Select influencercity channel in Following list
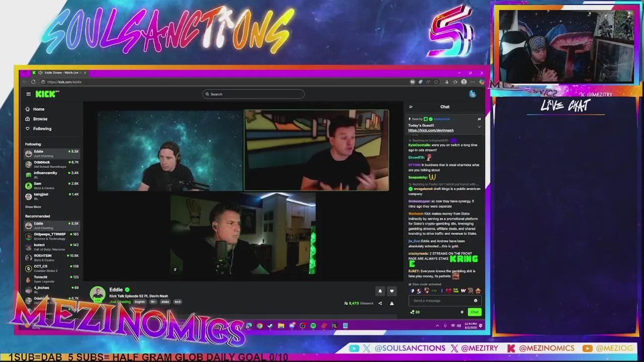Image resolution: width=644 pixels, height=362 pixels. pos(52,174)
